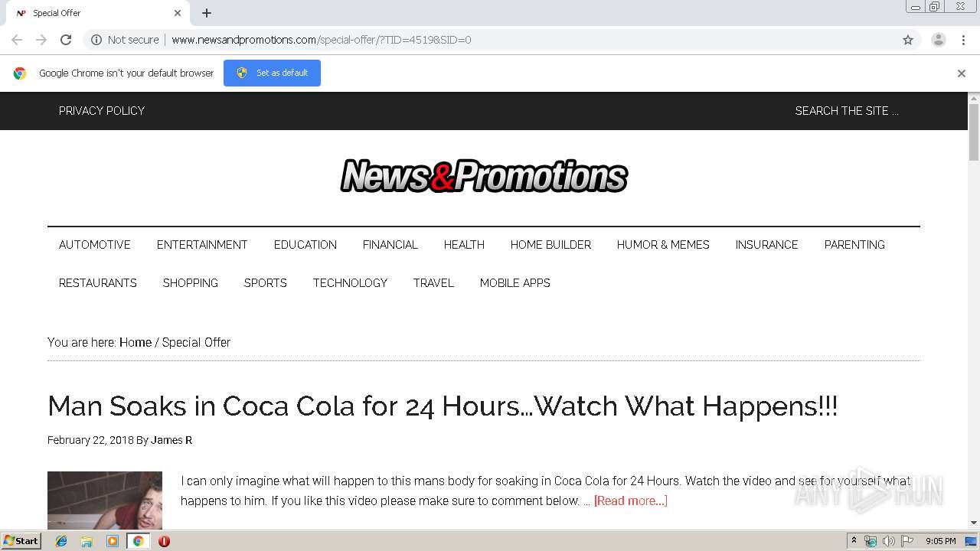This screenshot has width=980, height=551.
Task: Open the Parenting category
Action: pos(854,245)
